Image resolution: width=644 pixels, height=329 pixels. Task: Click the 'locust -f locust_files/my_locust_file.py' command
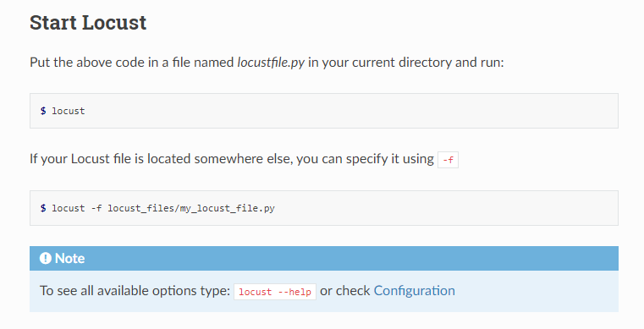tap(163, 208)
